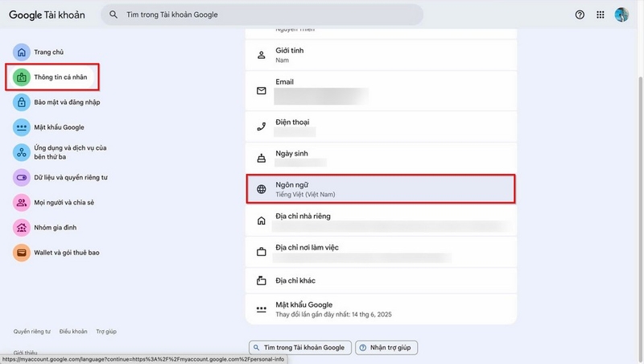Open the Điện thoại row

[x=381, y=126]
